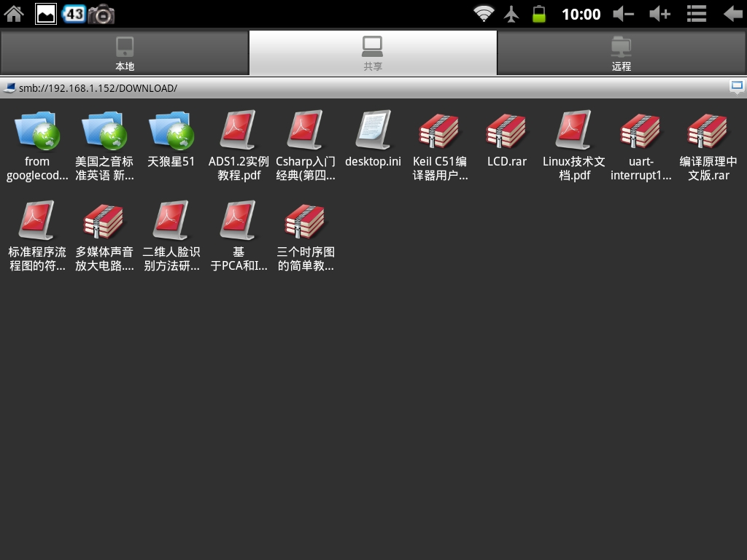Image resolution: width=747 pixels, height=560 pixels.
Task: Launch the camera from status bar
Action: (x=101, y=15)
